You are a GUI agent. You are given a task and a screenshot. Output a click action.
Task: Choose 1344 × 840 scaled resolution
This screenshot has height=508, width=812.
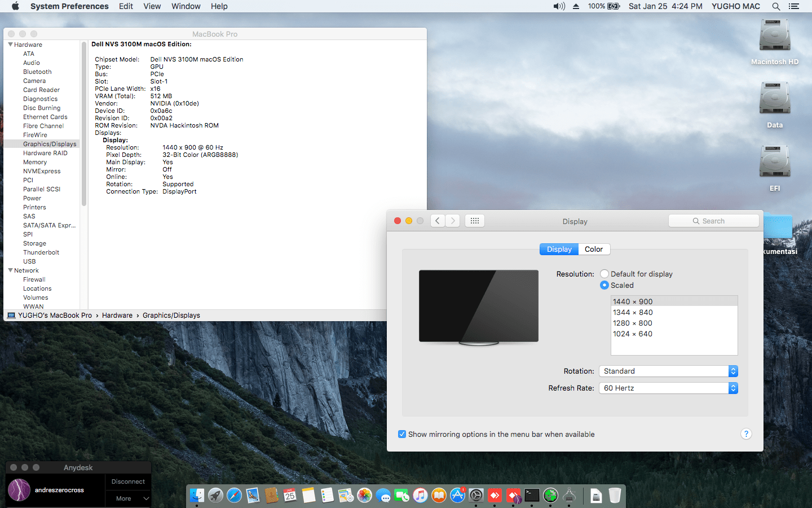coord(674,312)
